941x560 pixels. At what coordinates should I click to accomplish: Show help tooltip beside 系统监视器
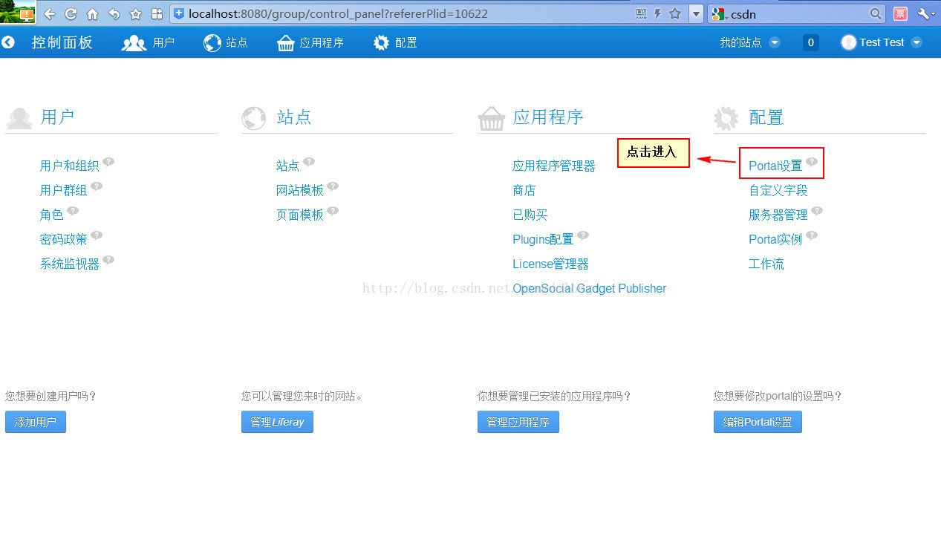(x=108, y=259)
